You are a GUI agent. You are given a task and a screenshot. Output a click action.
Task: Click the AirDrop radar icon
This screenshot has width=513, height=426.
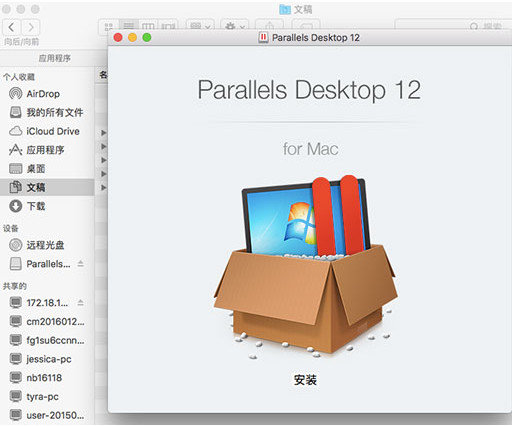pos(15,94)
